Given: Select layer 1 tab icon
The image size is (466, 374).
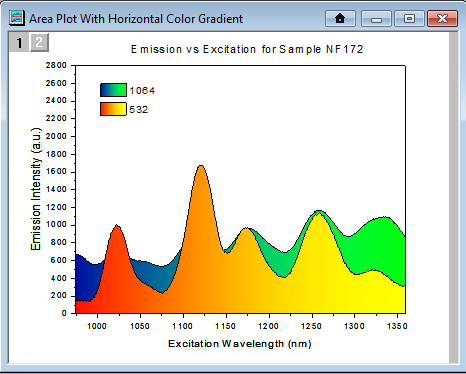Looking at the screenshot, I should coord(19,42).
